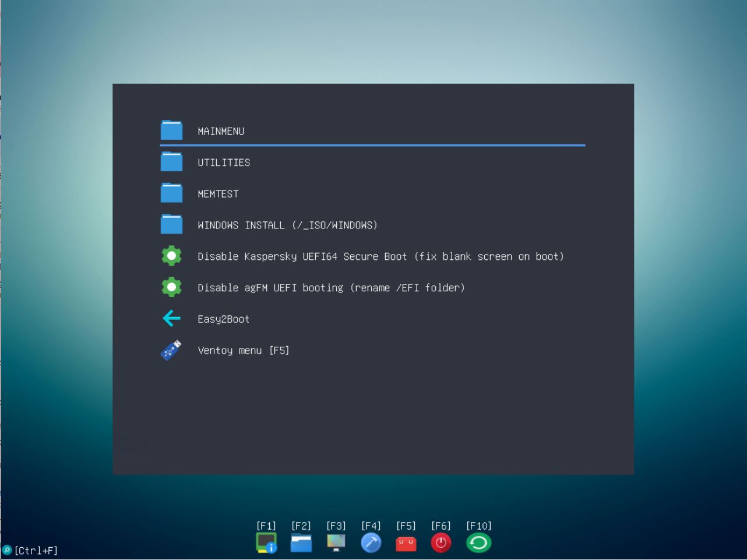
Task: Open system info with the F1 icon
Action: (x=266, y=543)
